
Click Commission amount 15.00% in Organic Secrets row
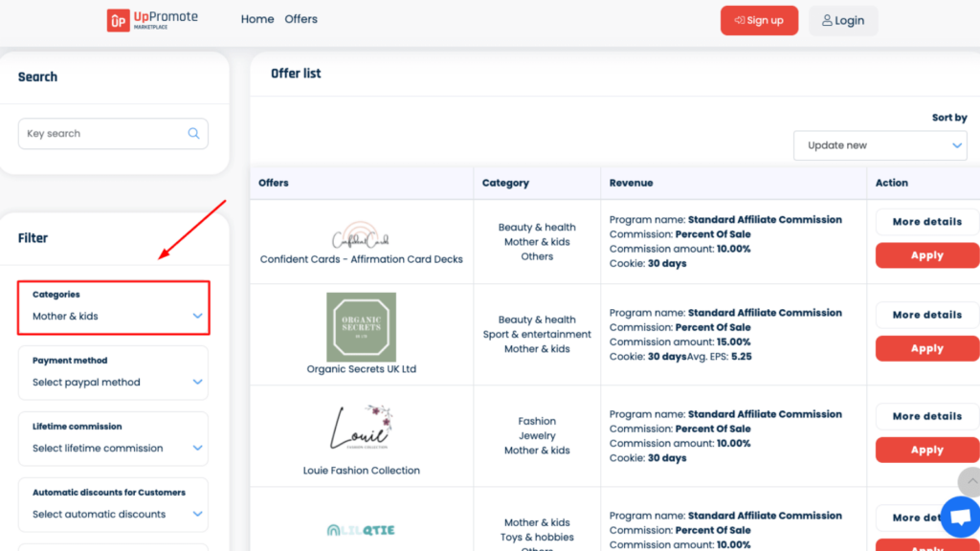pos(680,342)
